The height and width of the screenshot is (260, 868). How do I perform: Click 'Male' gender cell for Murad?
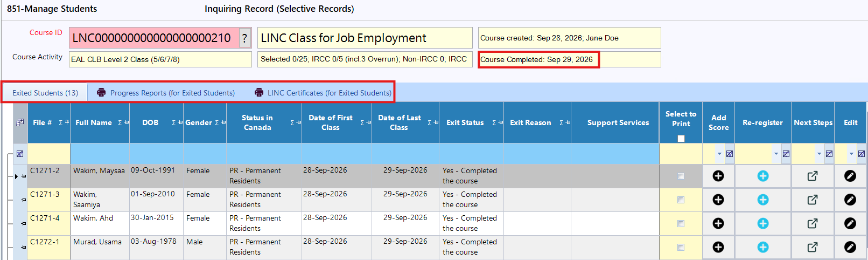(x=205, y=247)
